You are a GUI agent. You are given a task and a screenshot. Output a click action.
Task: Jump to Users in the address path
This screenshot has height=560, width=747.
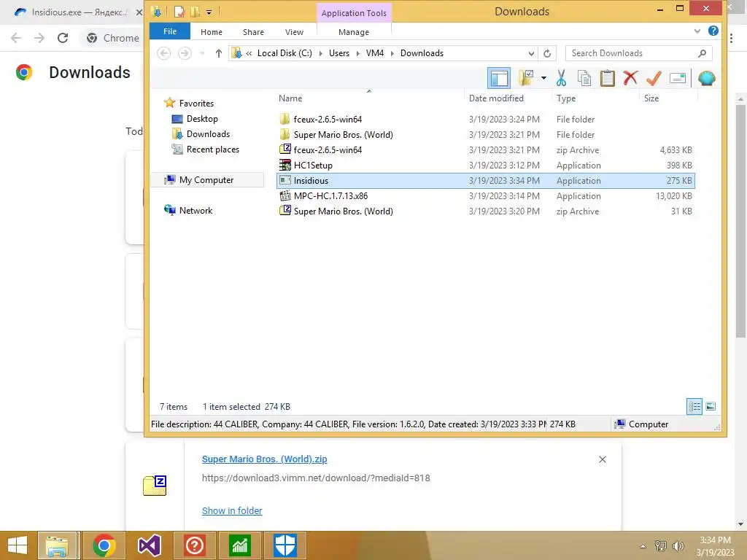(x=338, y=53)
